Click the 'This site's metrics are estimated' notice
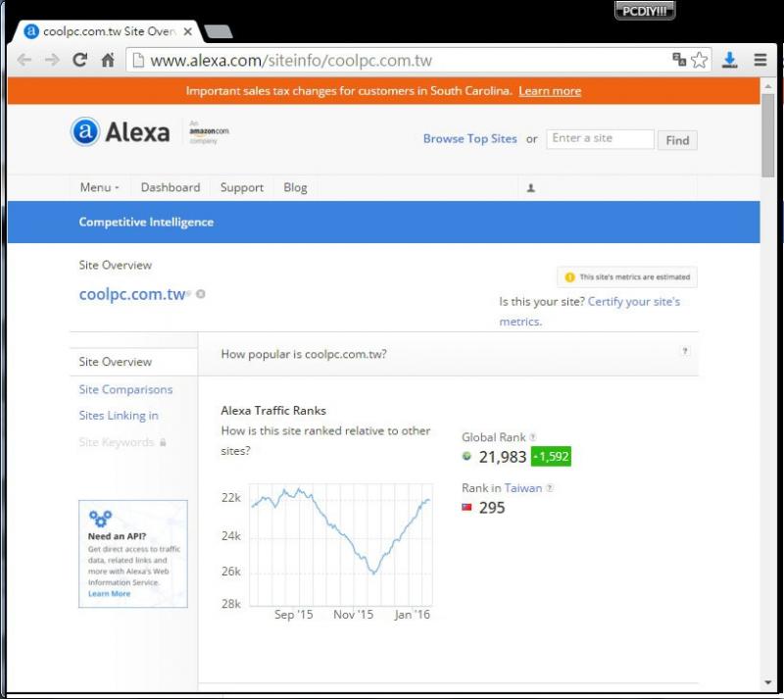This screenshot has height=699, width=784. click(x=627, y=277)
